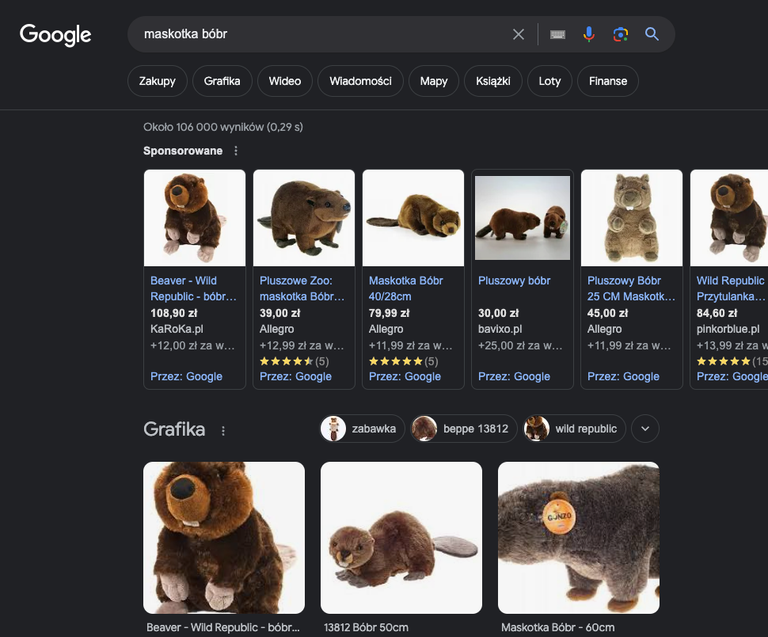This screenshot has width=768, height=637.
Task: Switch to the Zakupy tab
Action: (157, 81)
